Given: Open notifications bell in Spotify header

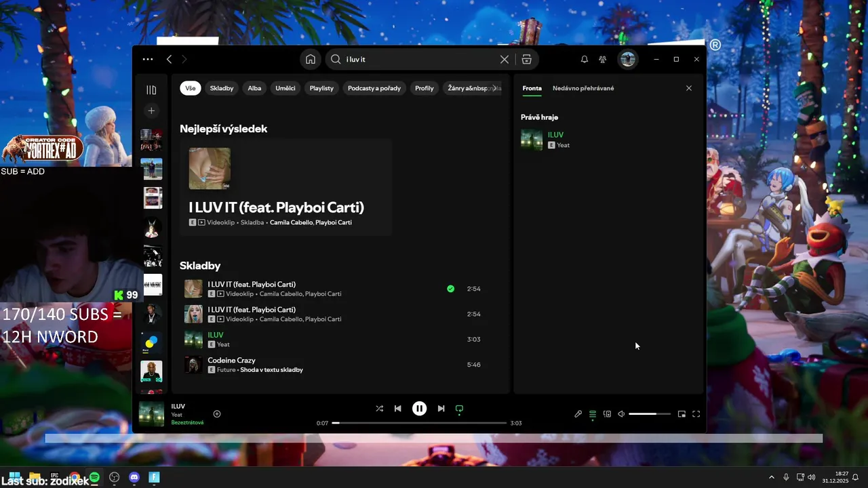Looking at the screenshot, I should click(x=584, y=60).
